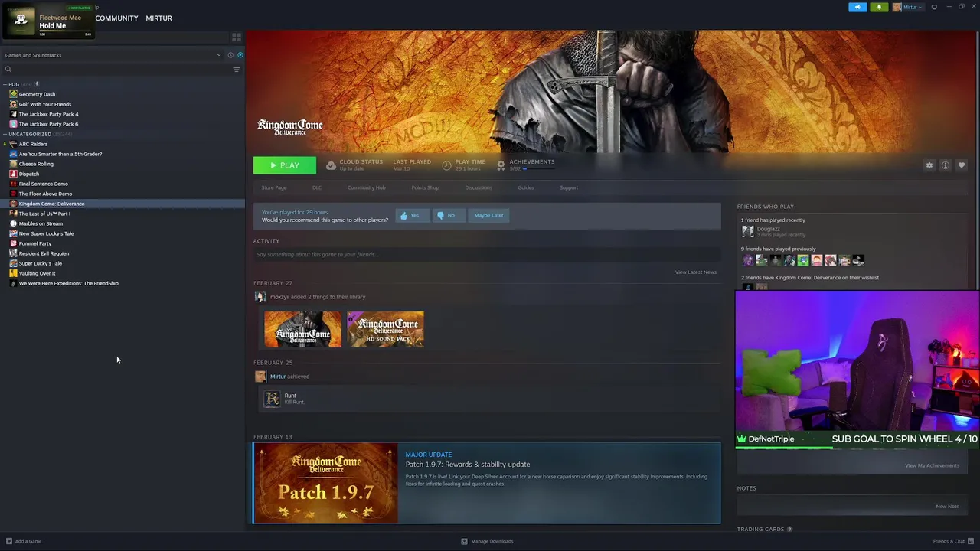This screenshot has width=980, height=551.
Task: Open game info icon
Action: click(946, 165)
